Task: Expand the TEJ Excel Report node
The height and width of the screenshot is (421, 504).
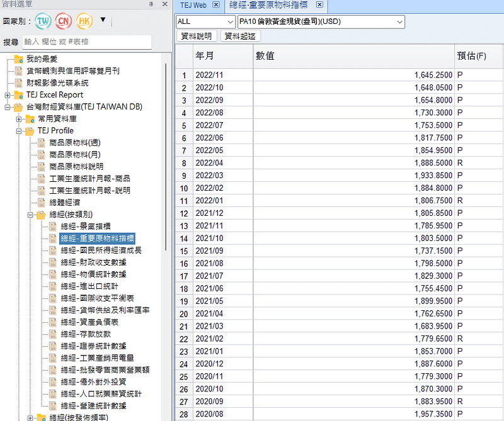Action: point(7,95)
